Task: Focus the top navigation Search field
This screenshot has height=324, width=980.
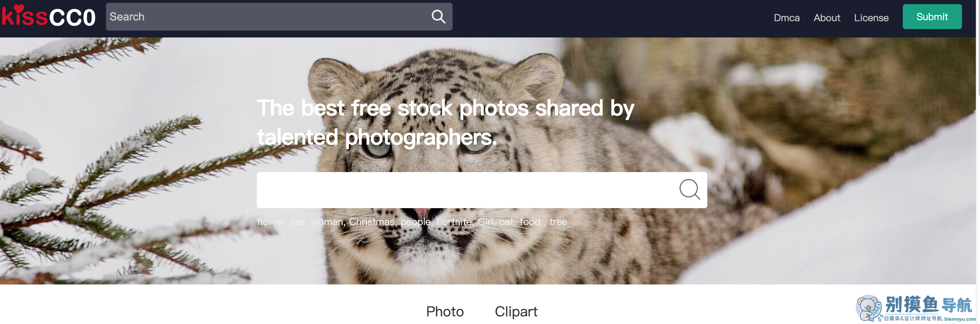Action: 279,17
